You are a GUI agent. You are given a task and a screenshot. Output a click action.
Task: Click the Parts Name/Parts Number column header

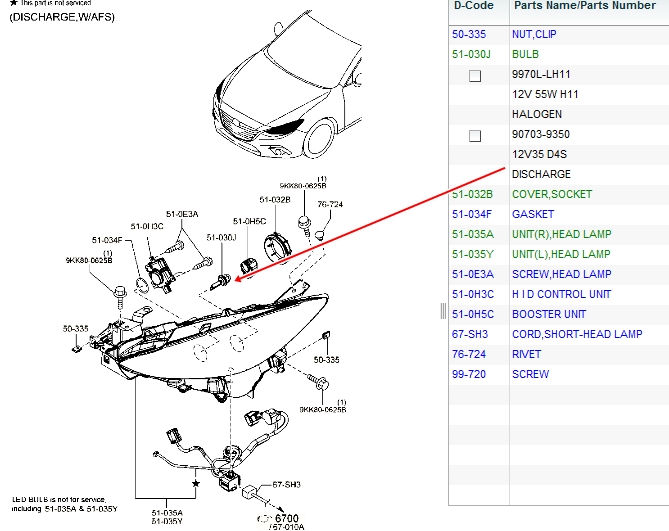pyautogui.click(x=583, y=6)
